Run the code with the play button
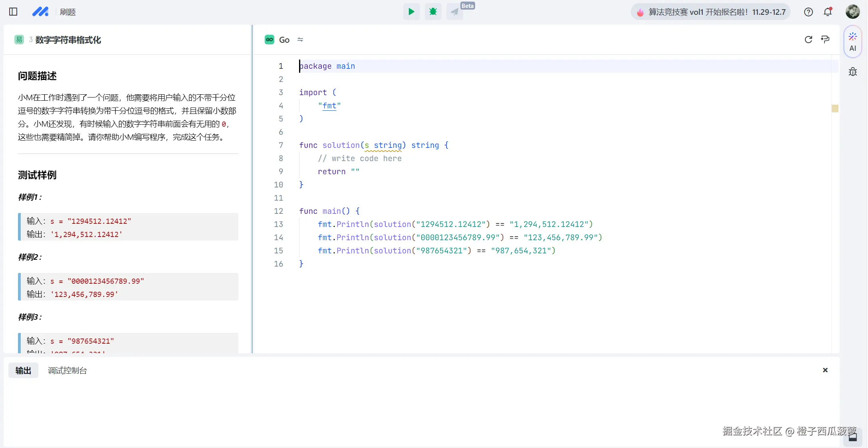This screenshot has width=868, height=448. pyautogui.click(x=411, y=12)
